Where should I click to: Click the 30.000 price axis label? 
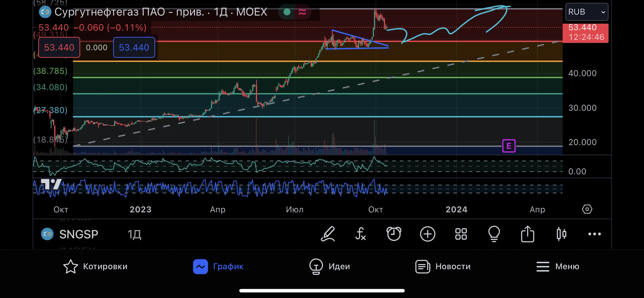coord(583,108)
